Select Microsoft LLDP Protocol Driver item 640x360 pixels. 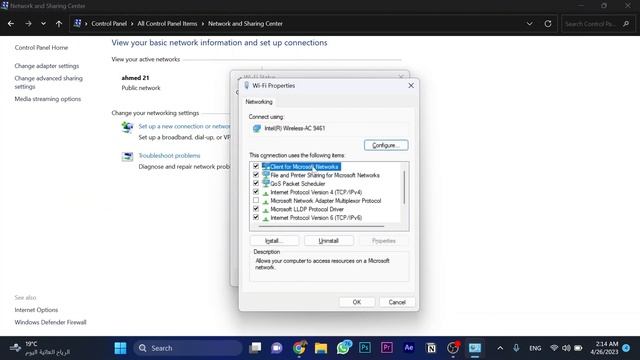click(307, 209)
